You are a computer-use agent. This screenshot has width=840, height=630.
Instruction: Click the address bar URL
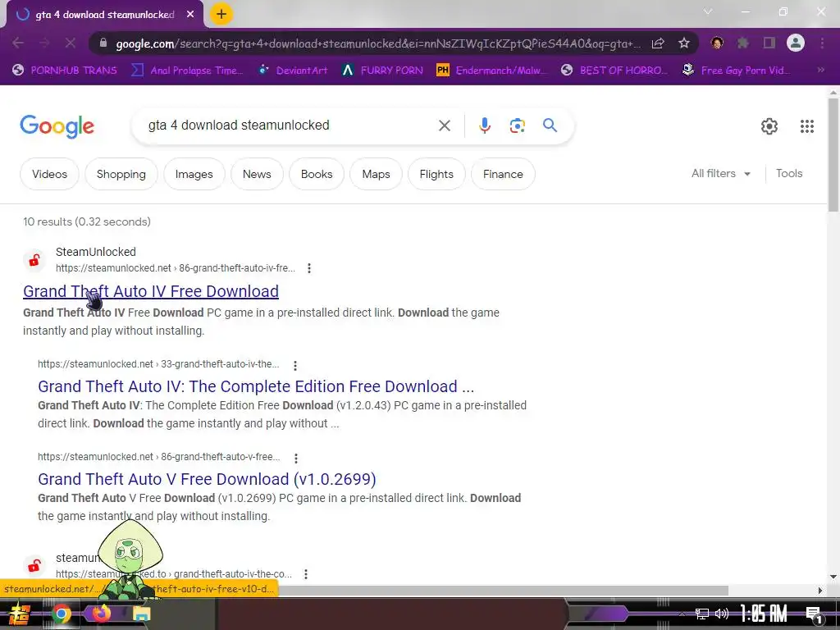[377, 43]
